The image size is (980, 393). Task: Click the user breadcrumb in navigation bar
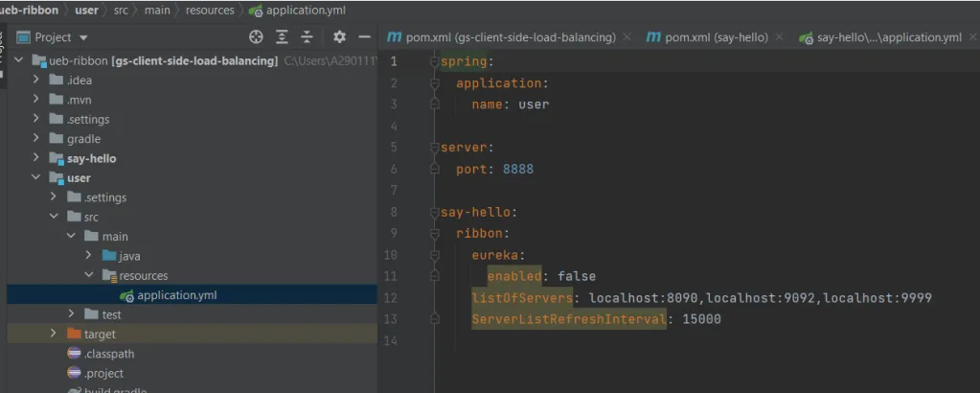[86, 11]
